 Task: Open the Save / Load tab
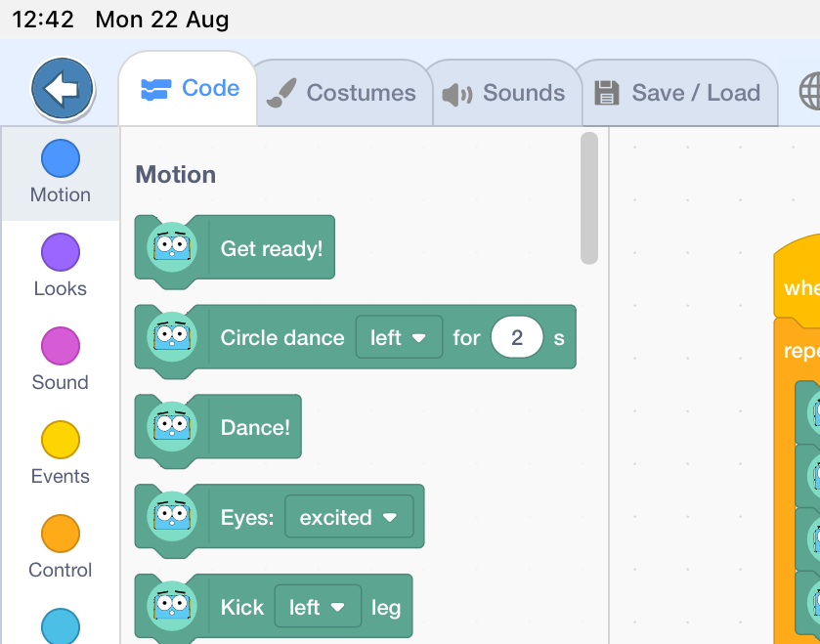(x=677, y=93)
